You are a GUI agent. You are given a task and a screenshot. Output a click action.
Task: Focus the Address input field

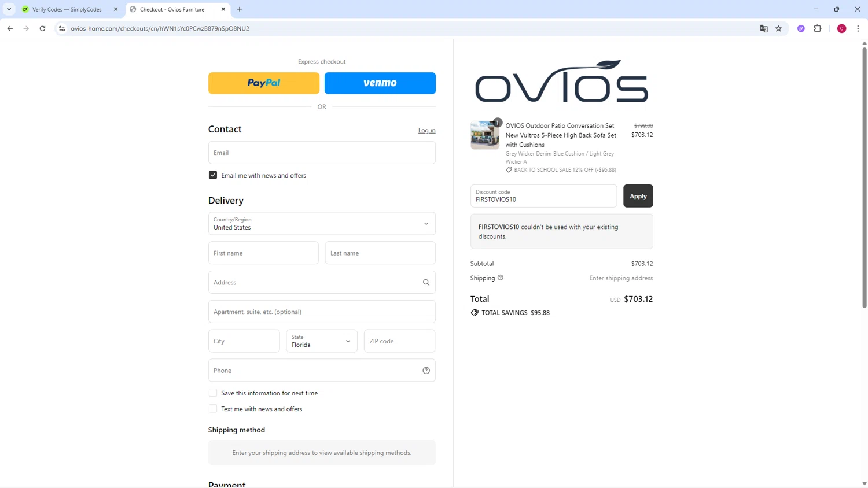coord(322,282)
